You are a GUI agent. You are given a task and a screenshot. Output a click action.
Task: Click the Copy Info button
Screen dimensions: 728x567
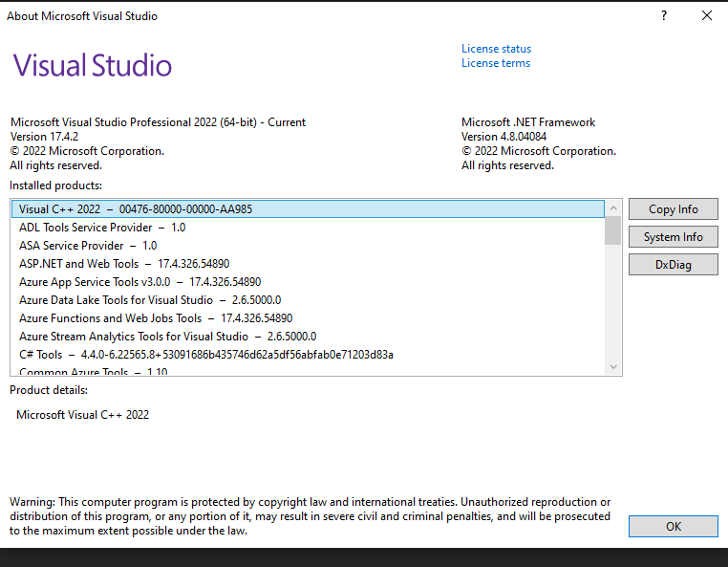click(x=674, y=209)
